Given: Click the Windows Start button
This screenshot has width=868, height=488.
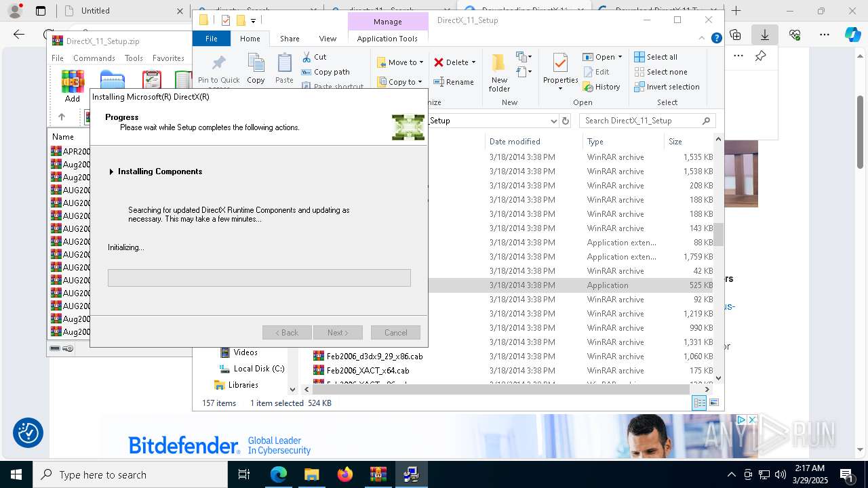Looking at the screenshot, I should click(x=16, y=474).
